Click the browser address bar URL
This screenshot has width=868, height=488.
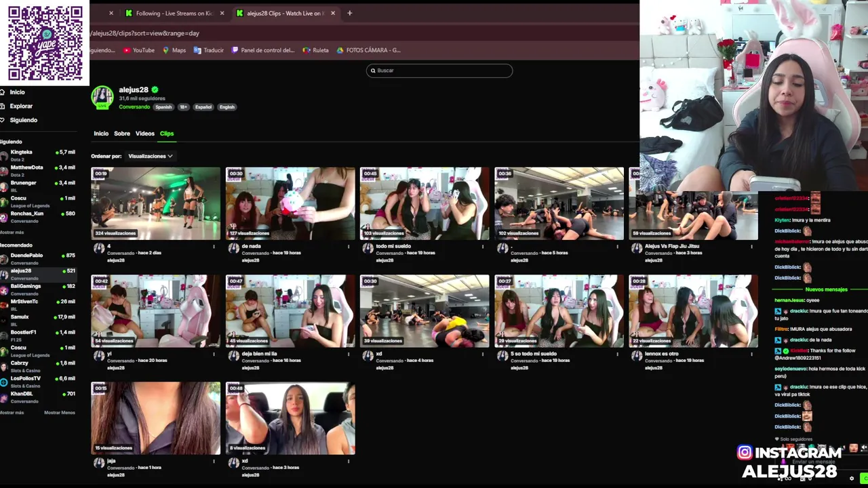tap(146, 33)
